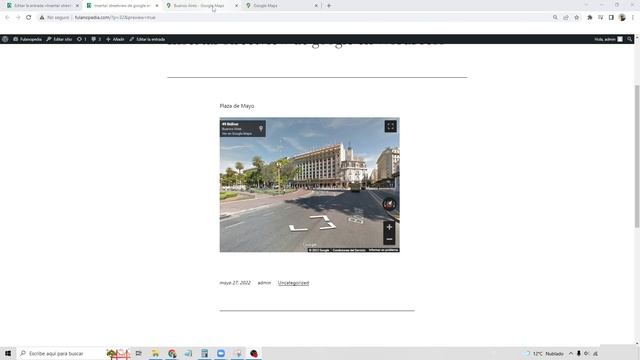Open the 'Añadir' menu in the admin bar
The image size is (640, 360).
pos(115,39)
